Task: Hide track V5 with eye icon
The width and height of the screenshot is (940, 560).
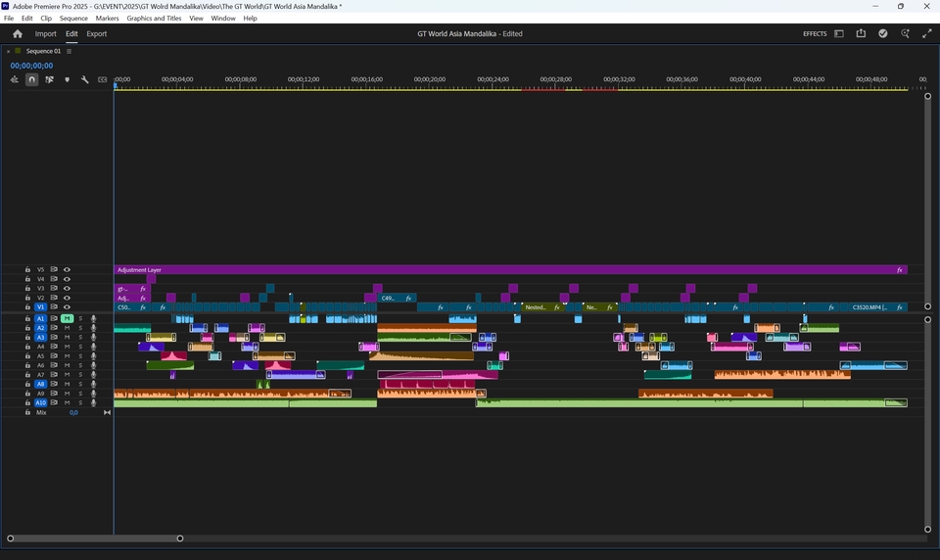Action: (67, 269)
